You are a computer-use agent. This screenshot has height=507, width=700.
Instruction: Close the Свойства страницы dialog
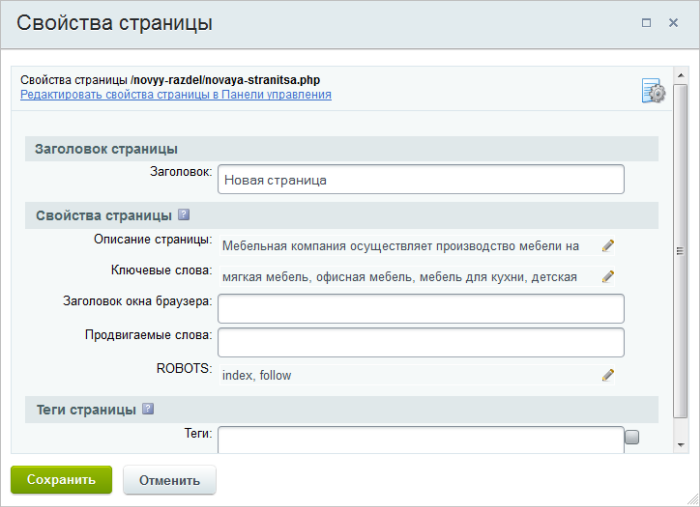tap(673, 23)
